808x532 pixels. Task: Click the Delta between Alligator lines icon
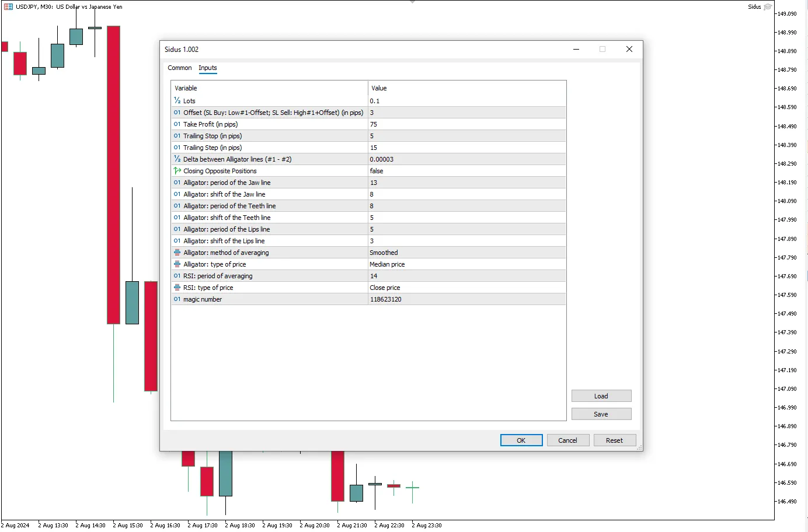[177, 159]
